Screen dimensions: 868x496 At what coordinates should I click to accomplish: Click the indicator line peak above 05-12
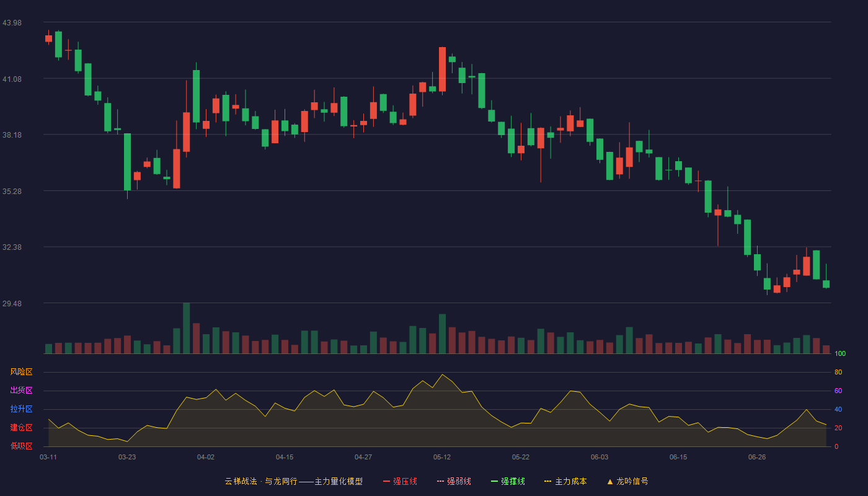pos(442,374)
